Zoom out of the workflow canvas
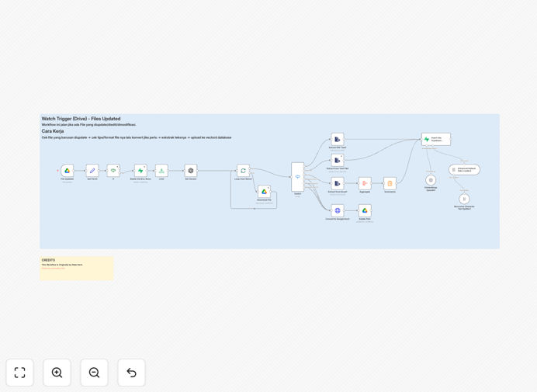The image size is (537, 392). click(94, 373)
